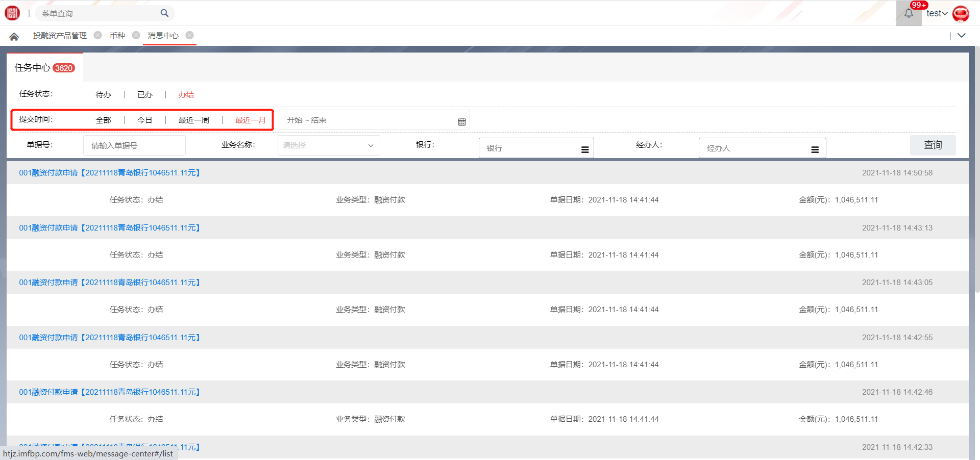Set submit time to 最近一周
This screenshot has height=460, width=980.
pos(193,120)
